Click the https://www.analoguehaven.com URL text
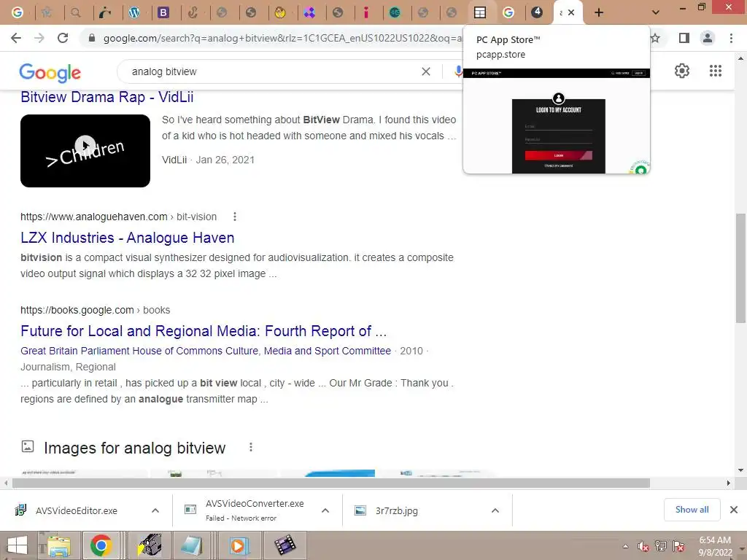 pyautogui.click(x=94, y=217)
